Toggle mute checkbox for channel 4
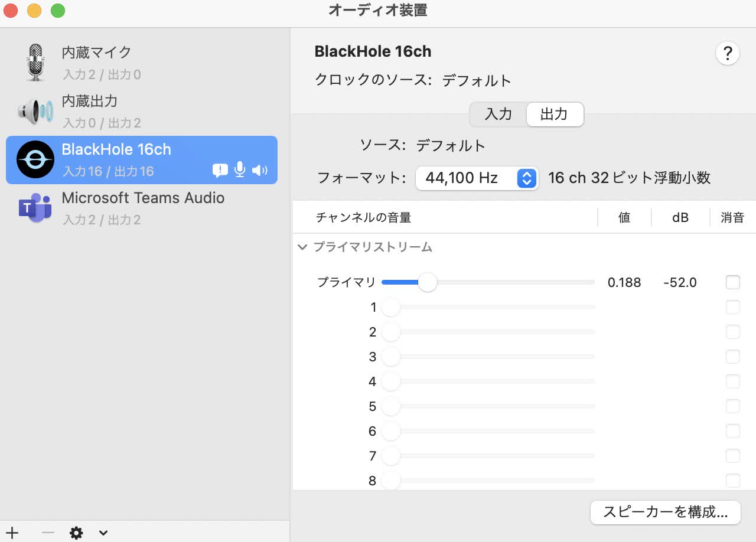Viewport: 756px width, 542px height. point(733,381)
